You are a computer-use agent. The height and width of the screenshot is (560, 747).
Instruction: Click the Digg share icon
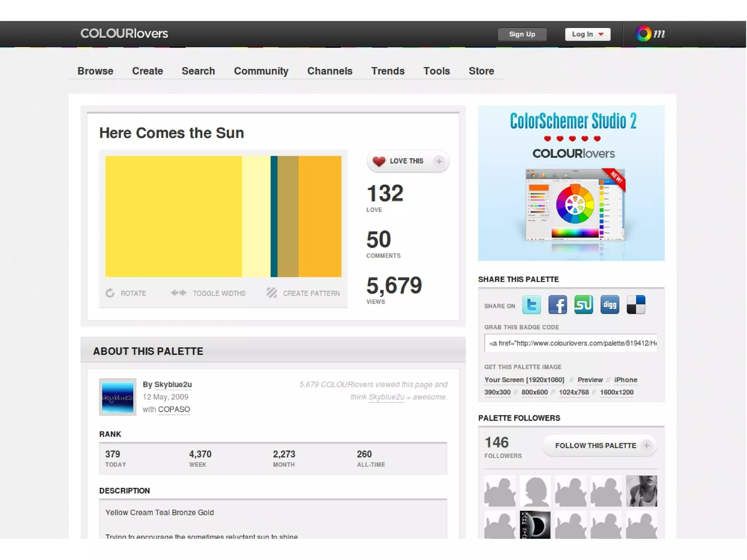[x=609, y=305]
